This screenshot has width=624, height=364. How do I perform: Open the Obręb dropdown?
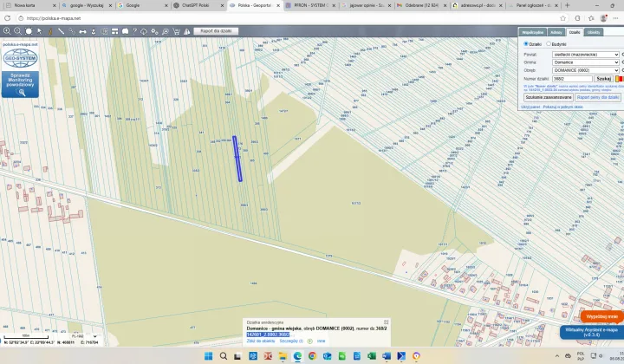(x=585, y=70)
